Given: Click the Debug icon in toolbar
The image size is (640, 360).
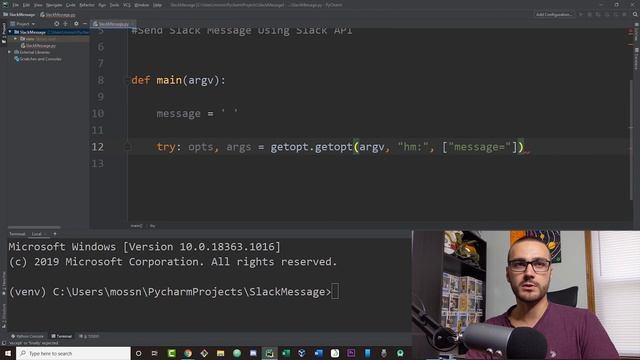Looking at the screenshot, I should pos(589,15).
